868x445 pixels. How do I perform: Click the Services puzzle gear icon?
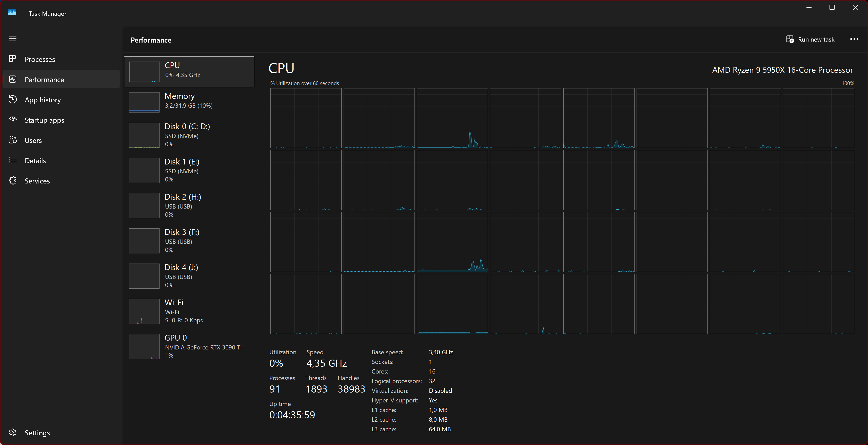12,181
